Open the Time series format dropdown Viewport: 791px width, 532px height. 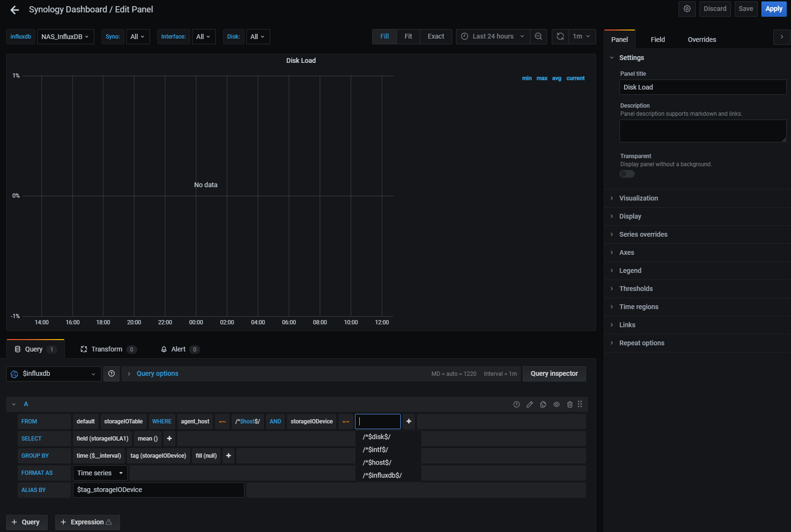100,473
